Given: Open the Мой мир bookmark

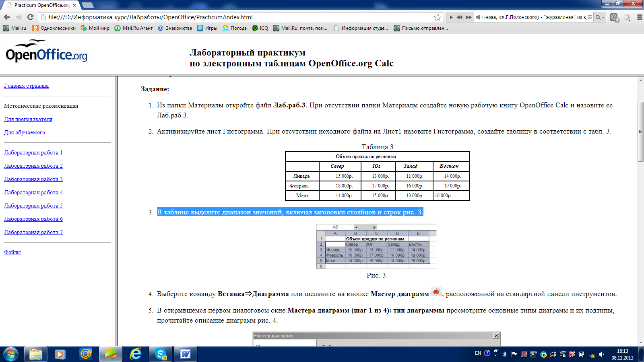Looking at the screenshot, I should (95, 28).
